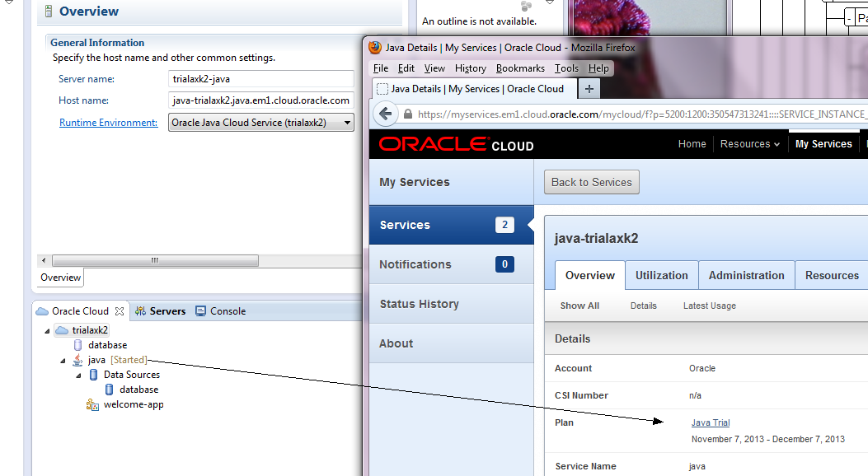Click the Firefox address bar URL
868x476 pixels.
click(642, 114)
